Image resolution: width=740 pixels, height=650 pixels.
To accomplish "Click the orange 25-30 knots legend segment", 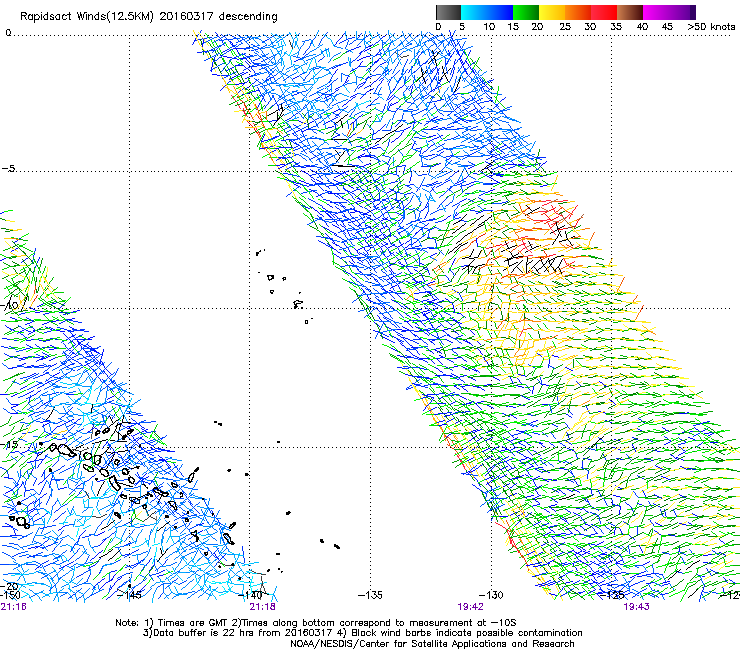I will 578,12.
